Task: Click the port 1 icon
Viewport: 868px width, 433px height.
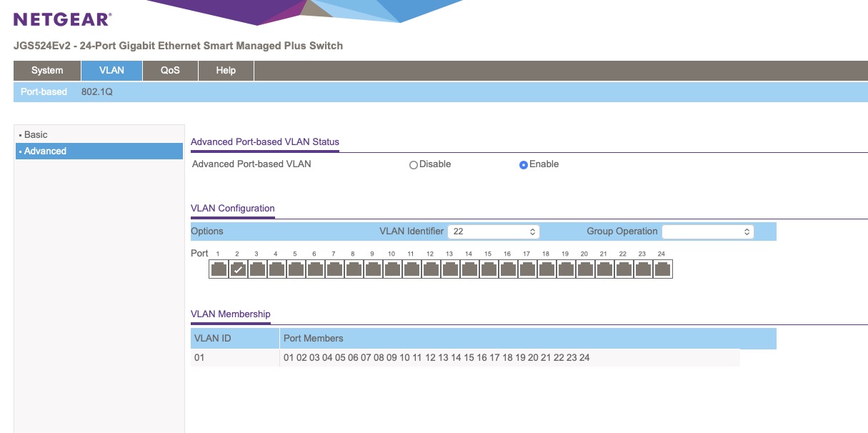Action: (219, 269)
